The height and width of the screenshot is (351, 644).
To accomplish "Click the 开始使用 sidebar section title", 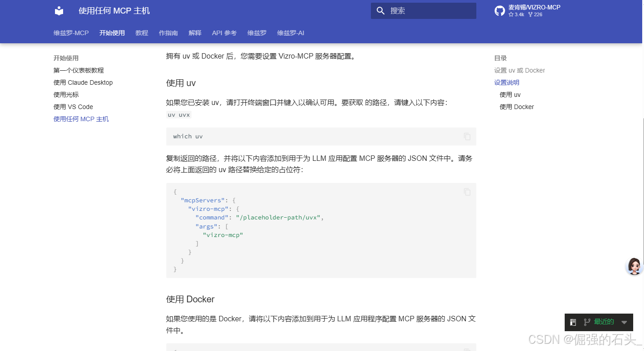I will click(66, 58).
